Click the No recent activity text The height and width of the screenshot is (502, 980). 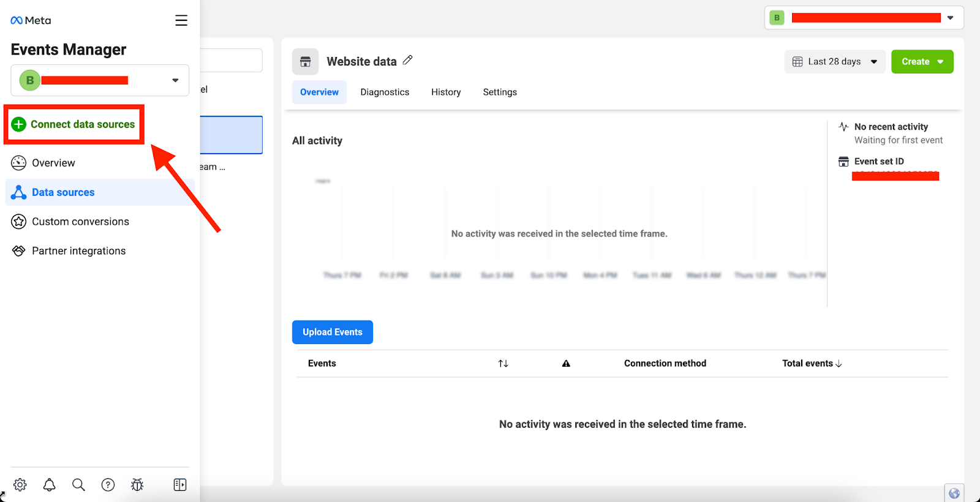(x=891, y=127)
